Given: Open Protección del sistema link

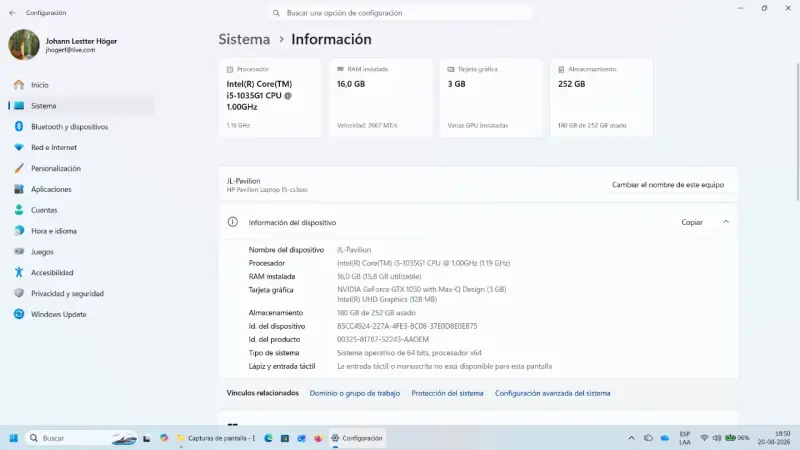Looking at the screenshot, I should (x=447, y=393).
